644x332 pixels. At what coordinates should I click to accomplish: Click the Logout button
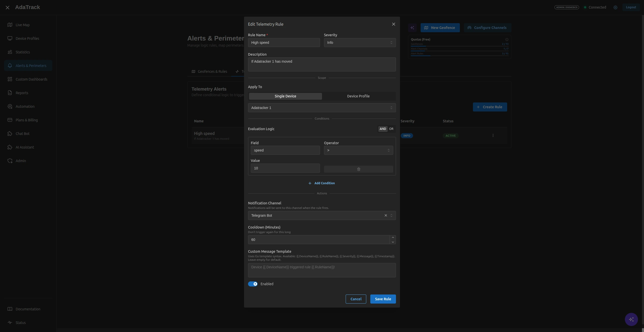[631, 7]
